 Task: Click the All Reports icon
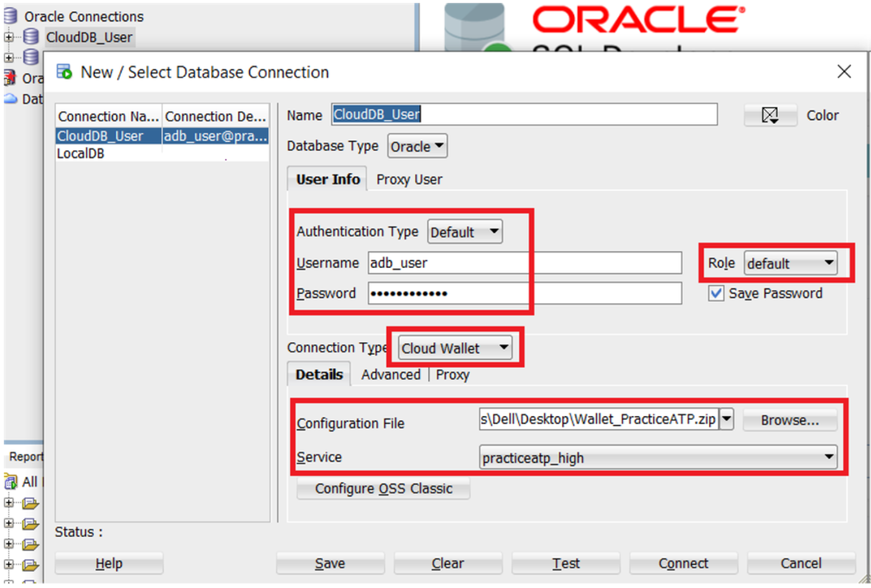tap(11, 482)
